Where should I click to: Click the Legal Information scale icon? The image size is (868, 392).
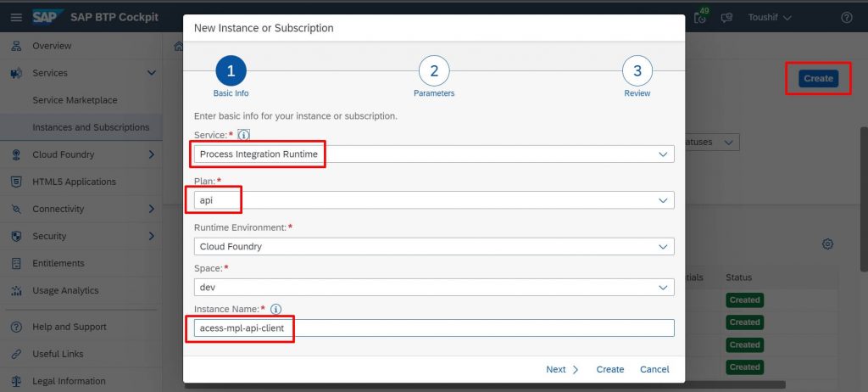click(17, 382)
